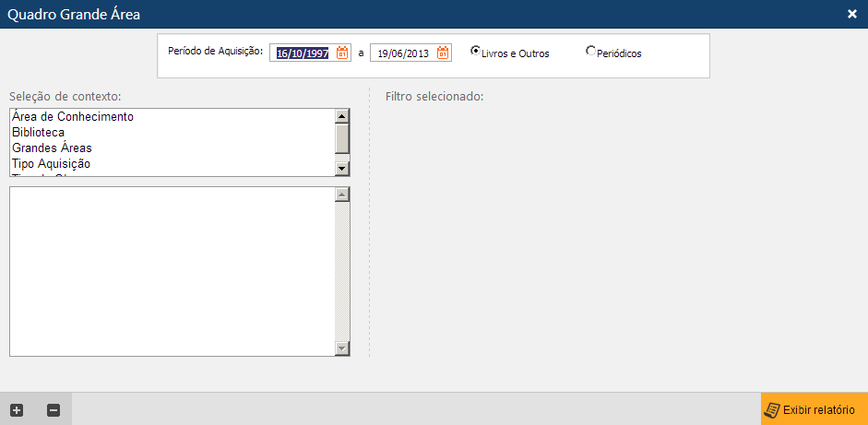Click the end date field 19/06/2013
Screen dimensions: 868x425
[x=403, y=53]
